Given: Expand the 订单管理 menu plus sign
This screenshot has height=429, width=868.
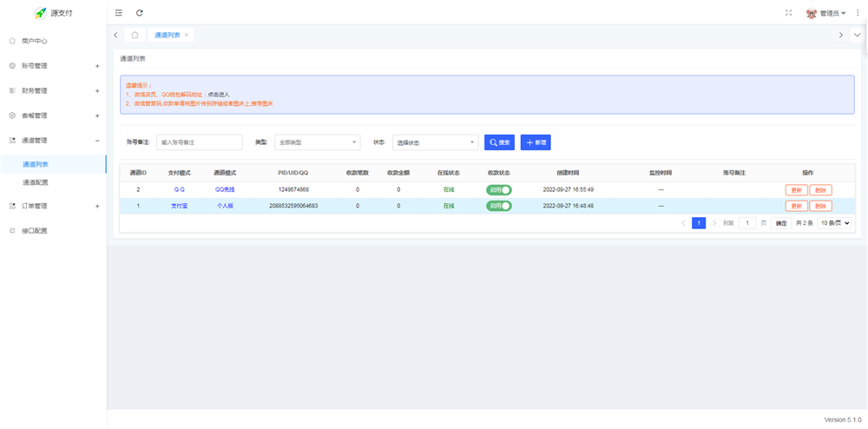Looking at the screenshot, I should tap(97, 206).
